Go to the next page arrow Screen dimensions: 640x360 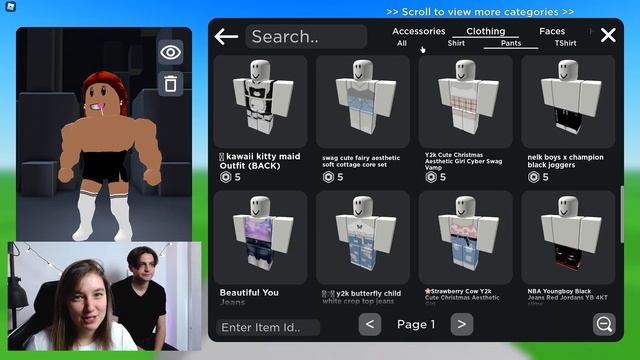462,324
